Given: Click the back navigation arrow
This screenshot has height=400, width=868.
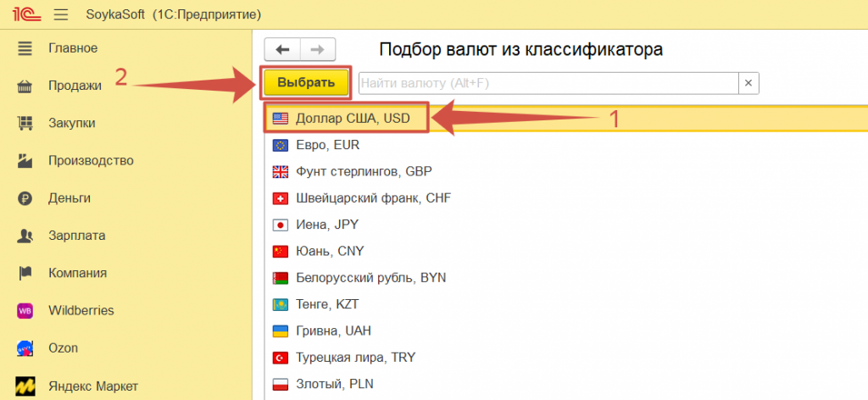Looking at the screenshot, I should coord(282,49).
